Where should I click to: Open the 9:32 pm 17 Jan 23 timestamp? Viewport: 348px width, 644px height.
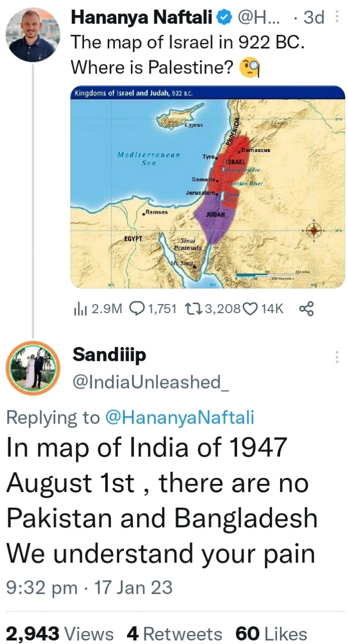(x=89, y=588)
